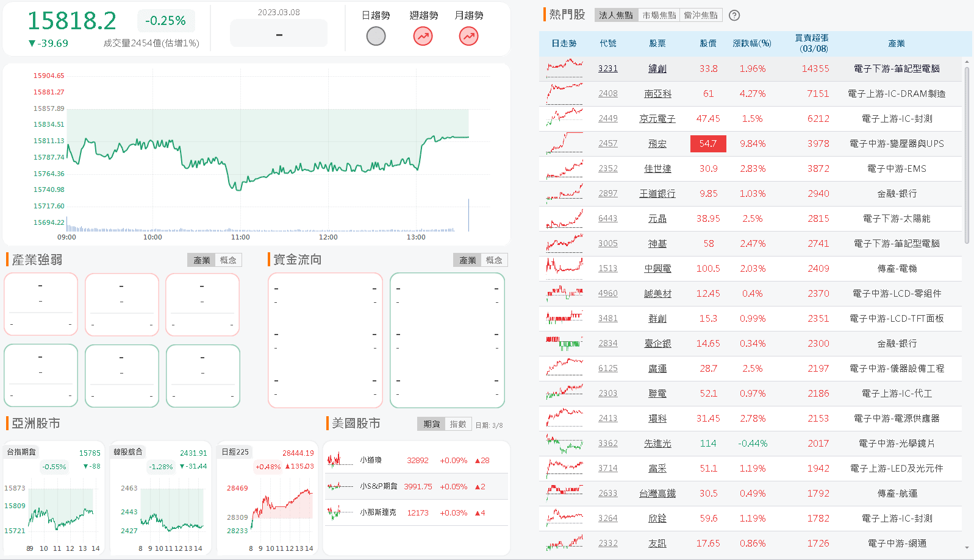Select 概念 tab in 產業強弱 panel
974x560 pixels.
click(229, 260)
